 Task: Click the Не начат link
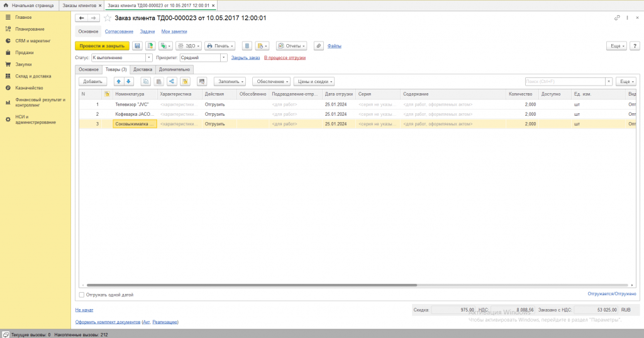[x=84, y=310]
